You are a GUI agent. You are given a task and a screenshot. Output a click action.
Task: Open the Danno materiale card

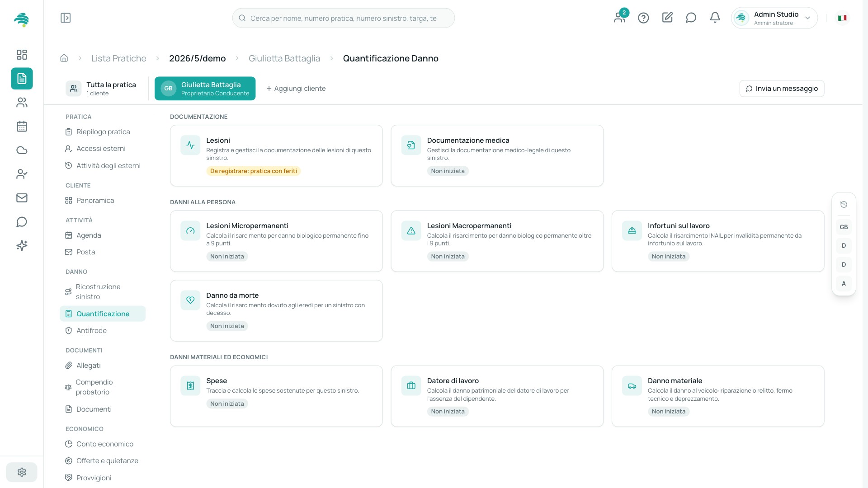[717, 396]
